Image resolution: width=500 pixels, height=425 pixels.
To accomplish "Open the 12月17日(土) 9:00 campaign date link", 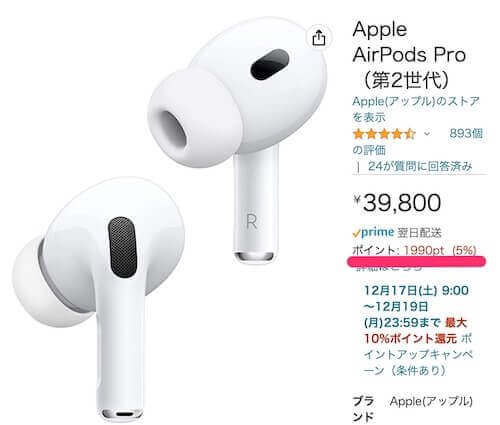I will coord(416,290).
